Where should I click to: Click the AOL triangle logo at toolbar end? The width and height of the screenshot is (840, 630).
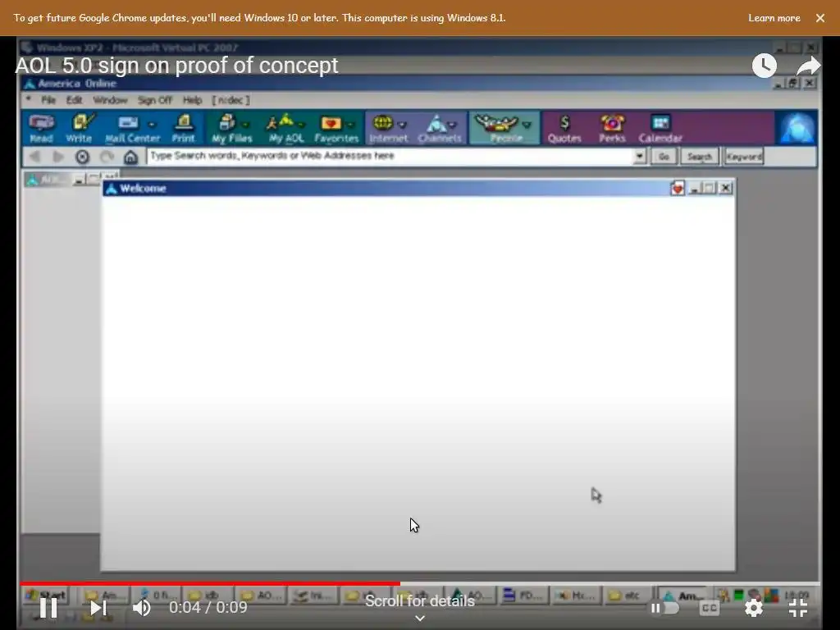tap(796, 129)
